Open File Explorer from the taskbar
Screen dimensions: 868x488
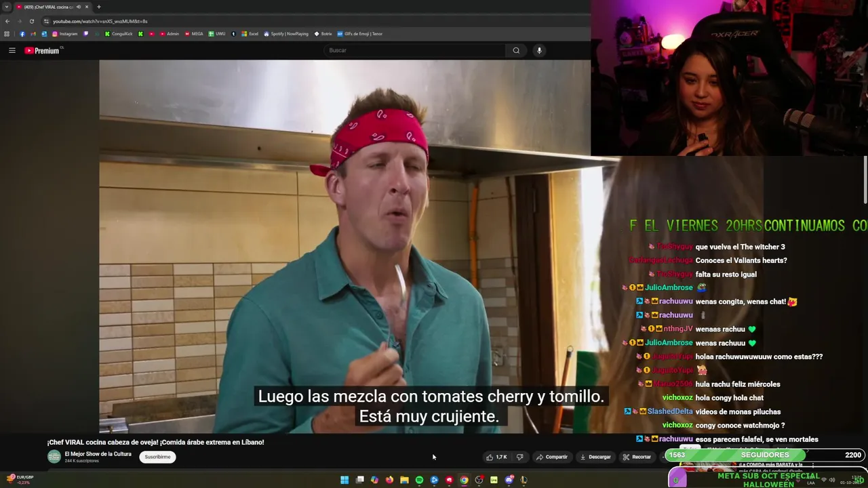pyautogui.click(x=404, y=480)
